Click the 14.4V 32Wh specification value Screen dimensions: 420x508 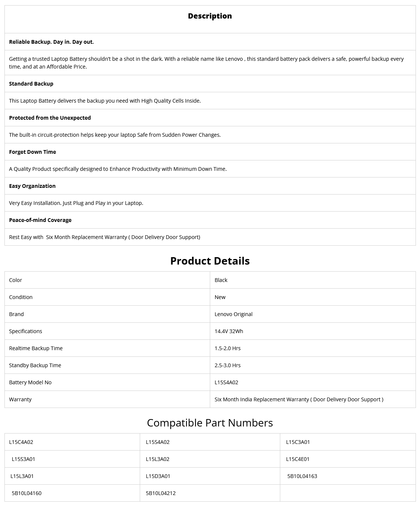(229, 331)
